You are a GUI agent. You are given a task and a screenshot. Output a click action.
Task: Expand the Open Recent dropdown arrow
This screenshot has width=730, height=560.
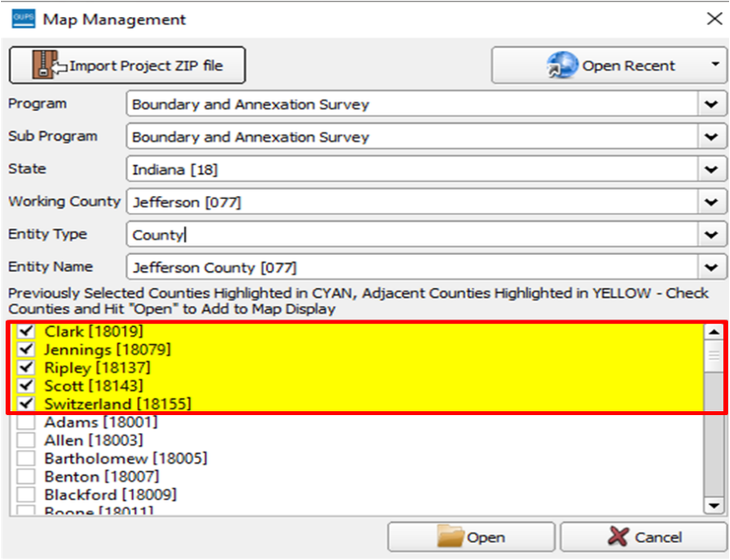(x=716, y=64)
